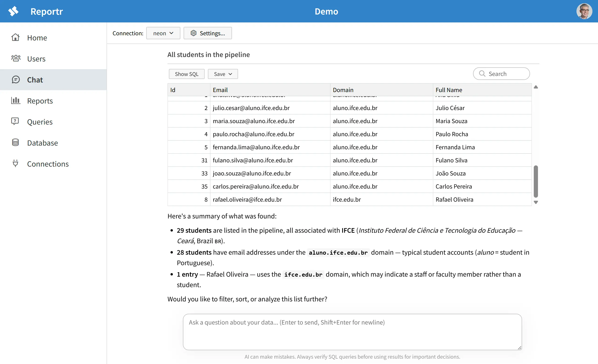Click the Reportr logo icon
Screen dimensions: 598x364
[13, 11]
